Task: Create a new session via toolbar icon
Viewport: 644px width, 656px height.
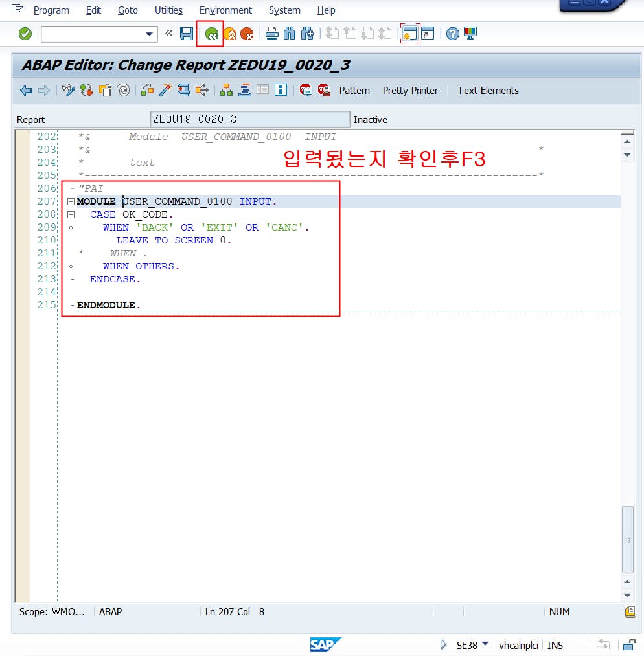Action: pyautogui.click(x=409, y=34)
